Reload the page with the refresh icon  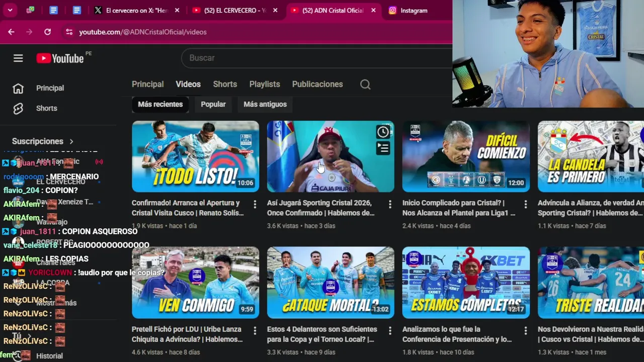[x=47, y=32]
